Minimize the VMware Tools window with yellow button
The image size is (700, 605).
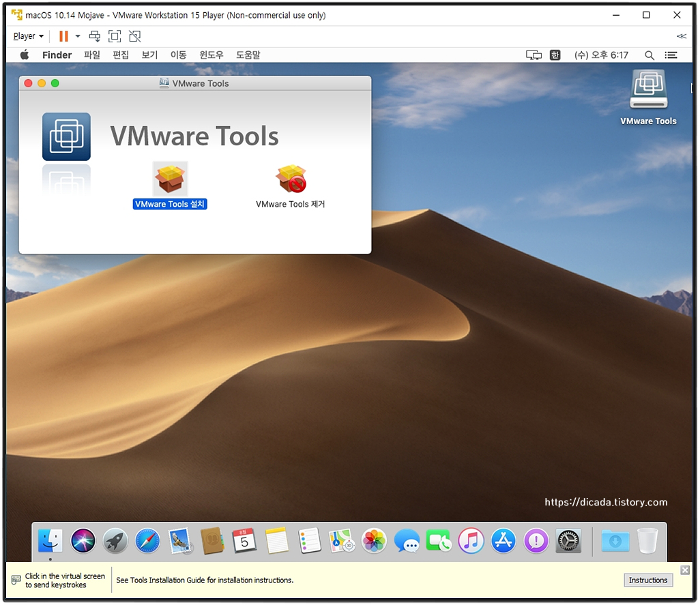pos(42,83)
